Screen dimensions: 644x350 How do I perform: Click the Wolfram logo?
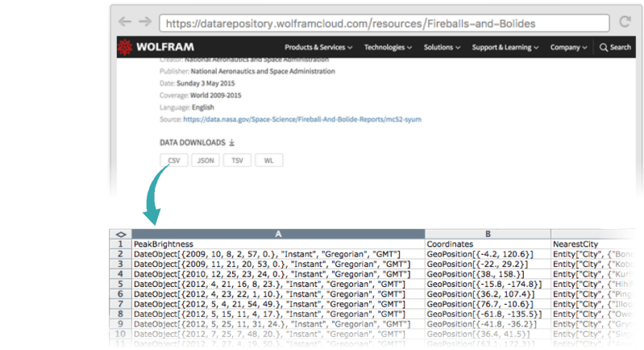pyautogui.click(x=156, y=48)
